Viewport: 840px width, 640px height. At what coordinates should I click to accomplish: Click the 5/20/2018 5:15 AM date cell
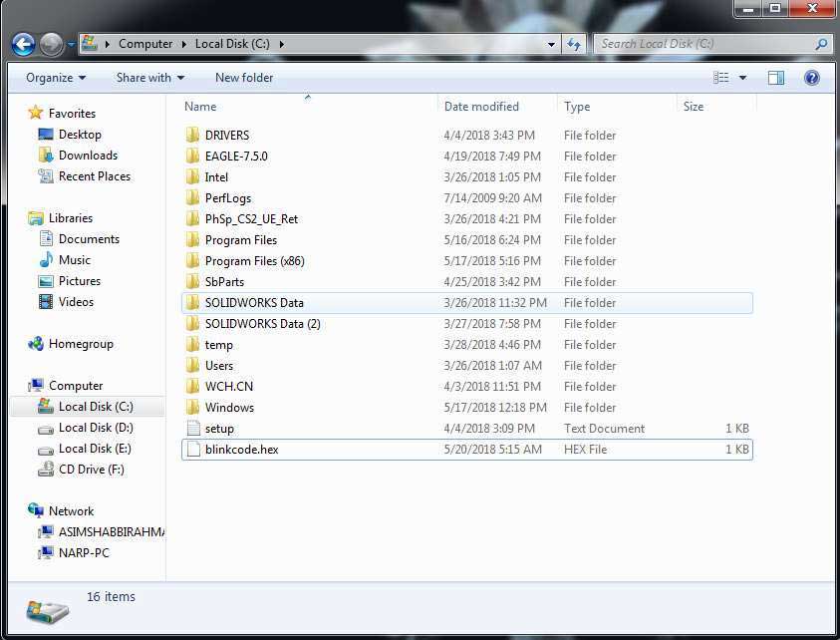492,450
